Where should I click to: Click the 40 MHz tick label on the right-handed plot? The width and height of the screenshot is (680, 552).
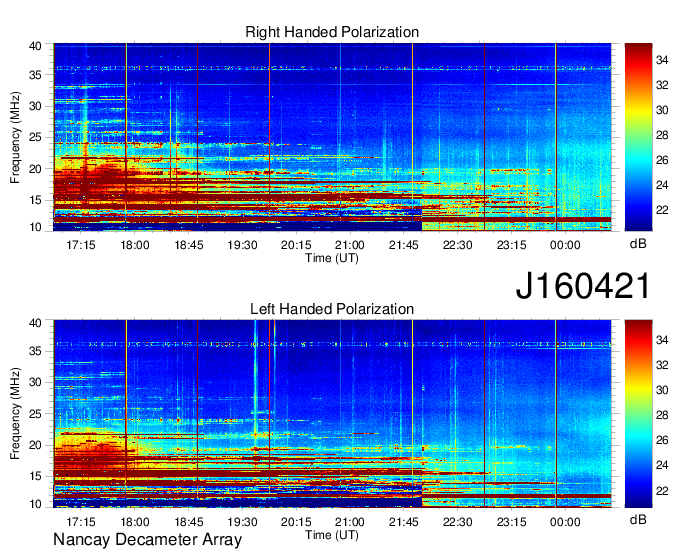pos(35,46)
